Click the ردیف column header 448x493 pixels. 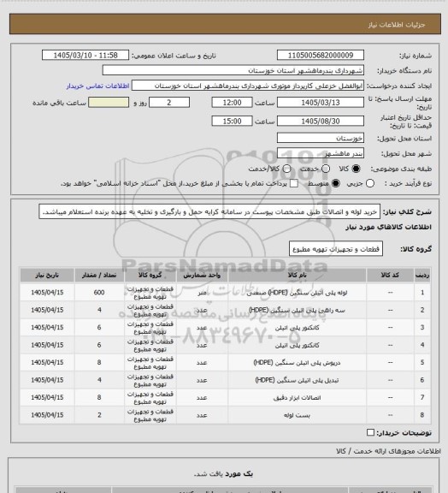422,275
